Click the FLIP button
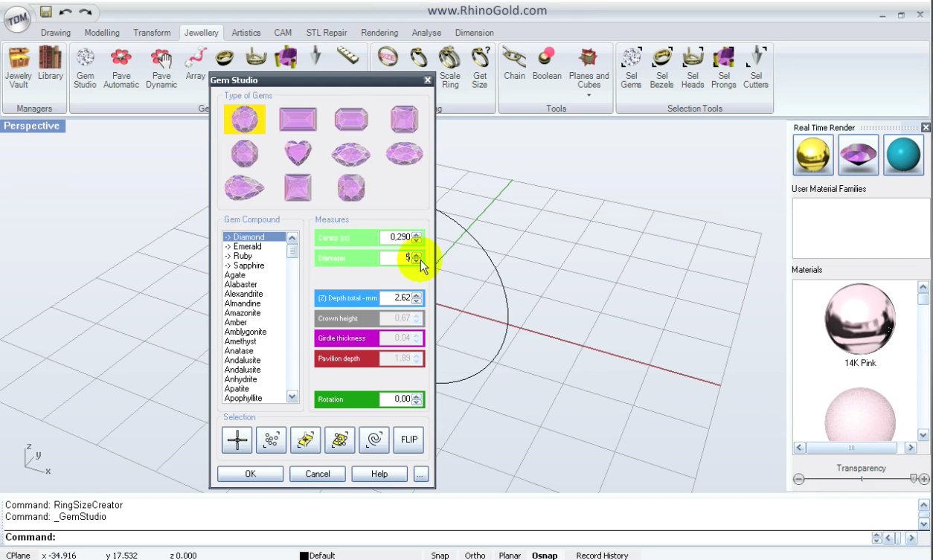 (409, 440)
